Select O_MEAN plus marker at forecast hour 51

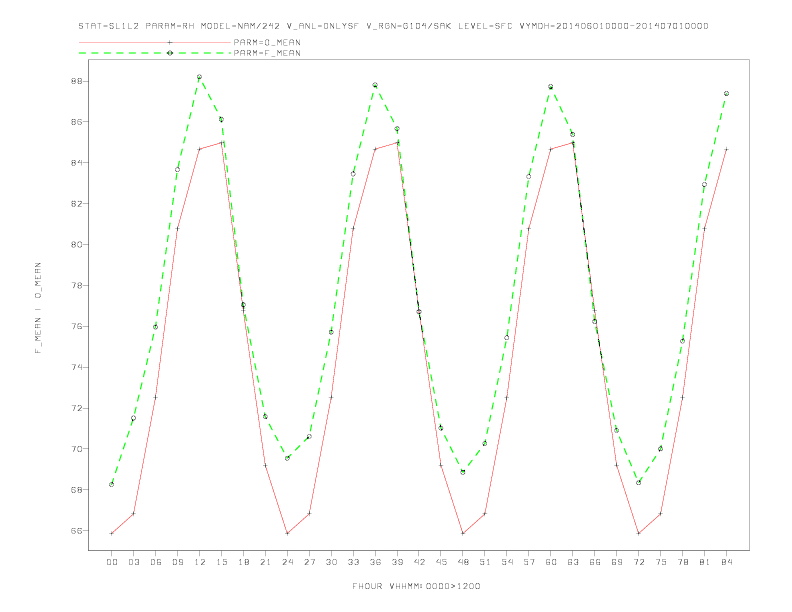[x=485, y=514]
